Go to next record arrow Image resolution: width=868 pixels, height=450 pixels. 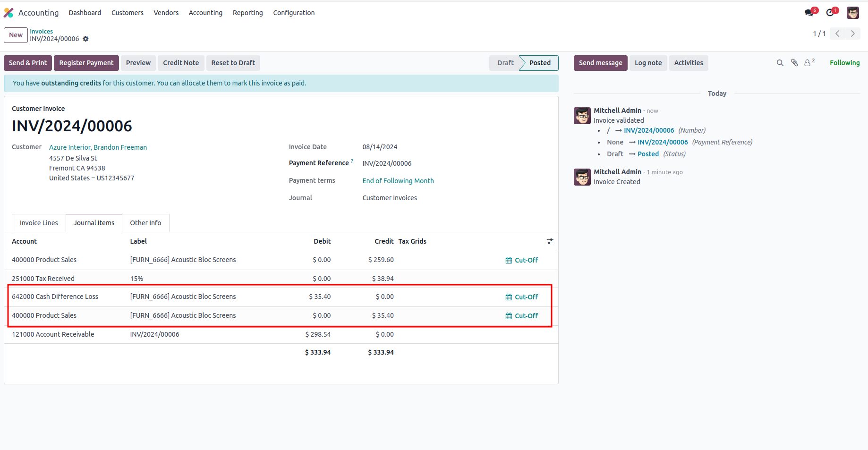coord(853,34)
